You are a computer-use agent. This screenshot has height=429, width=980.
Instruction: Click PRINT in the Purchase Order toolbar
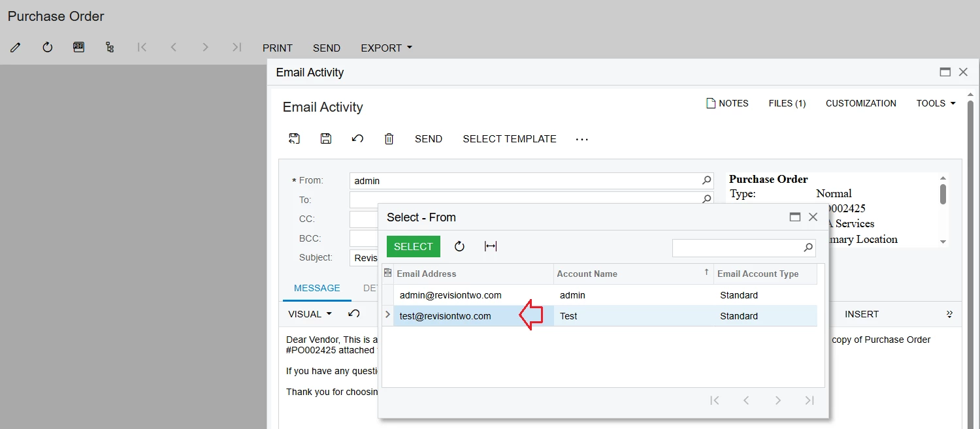click(278, 48)
